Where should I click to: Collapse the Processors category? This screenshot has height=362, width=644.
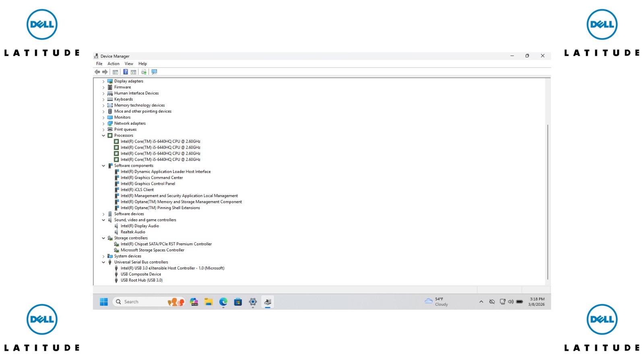pos(103,136)
